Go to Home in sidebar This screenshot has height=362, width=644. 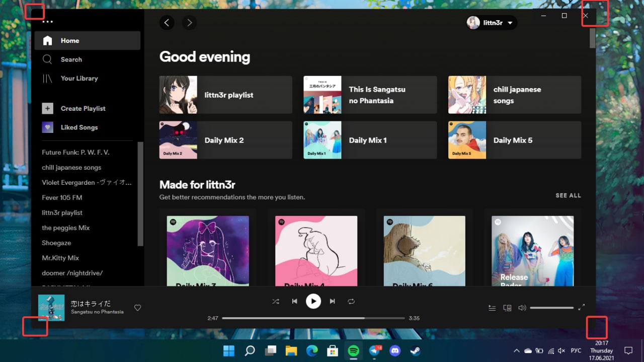[87, 41]
